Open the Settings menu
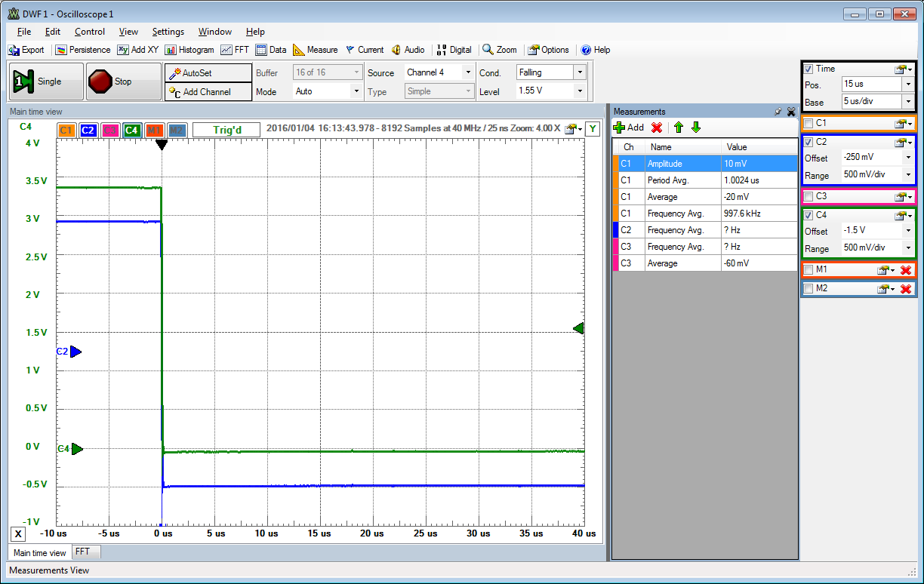 tap(168, 32)
